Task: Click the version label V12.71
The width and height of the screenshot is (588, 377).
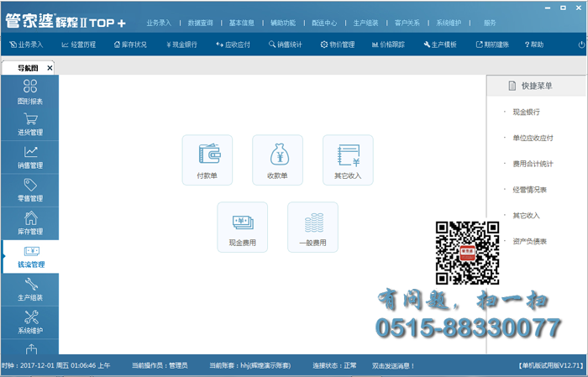Action: click(551, 365)
